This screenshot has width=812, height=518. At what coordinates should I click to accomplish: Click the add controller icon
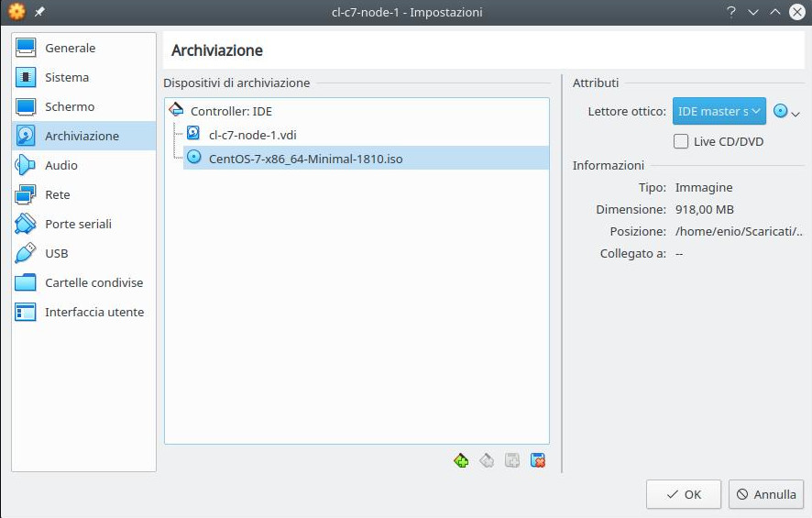pos(461,460)
